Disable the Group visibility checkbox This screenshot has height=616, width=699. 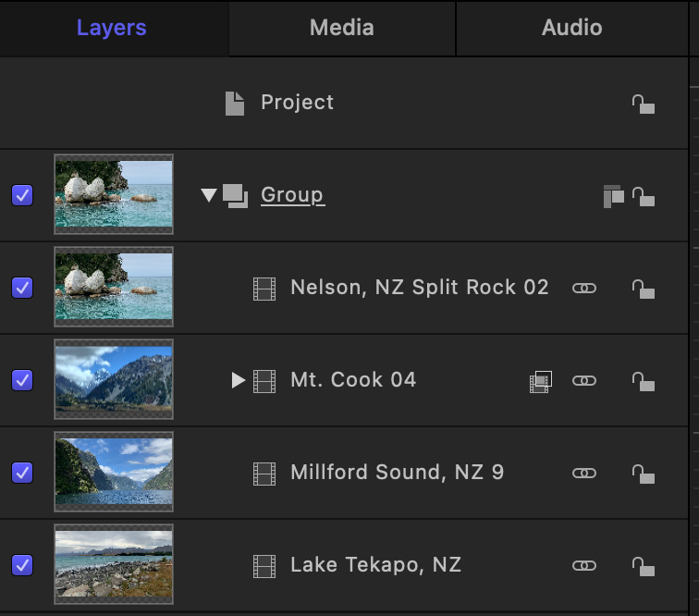22,195
